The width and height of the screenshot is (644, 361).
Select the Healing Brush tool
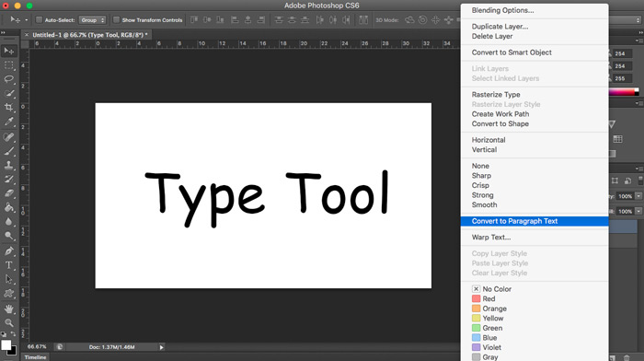8,137
